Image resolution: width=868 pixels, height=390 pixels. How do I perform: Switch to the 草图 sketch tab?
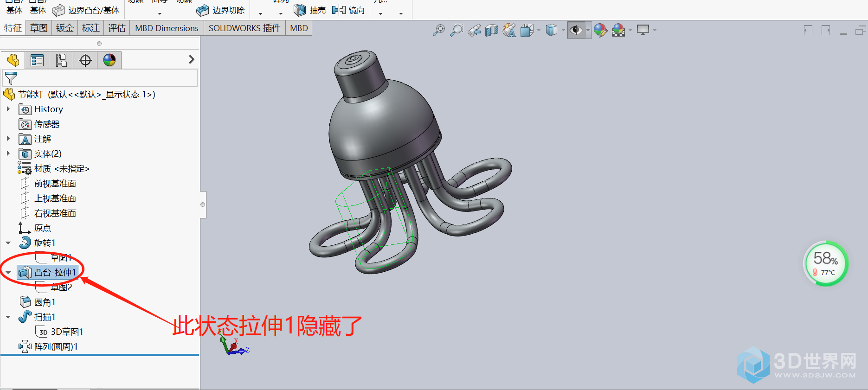tap(39, 28)
